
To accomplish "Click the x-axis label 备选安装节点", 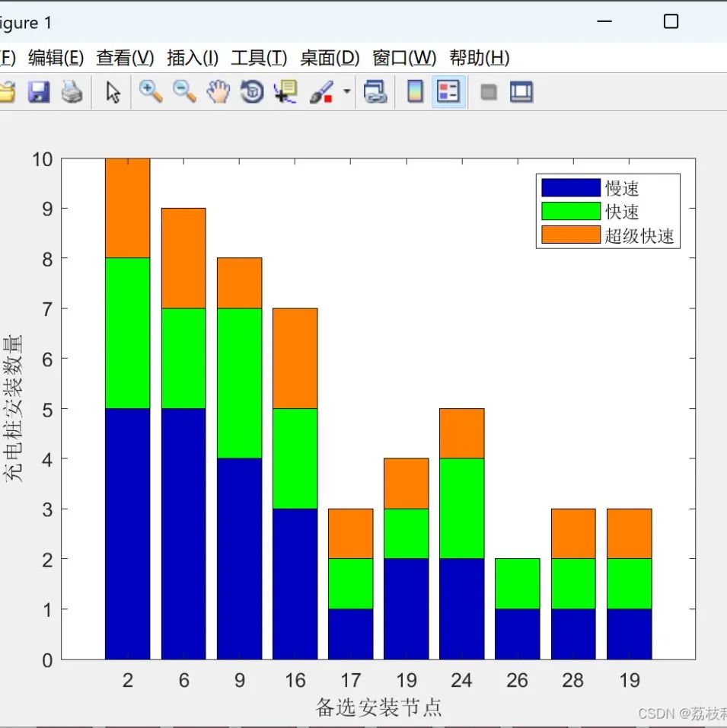I will (378, 707).
